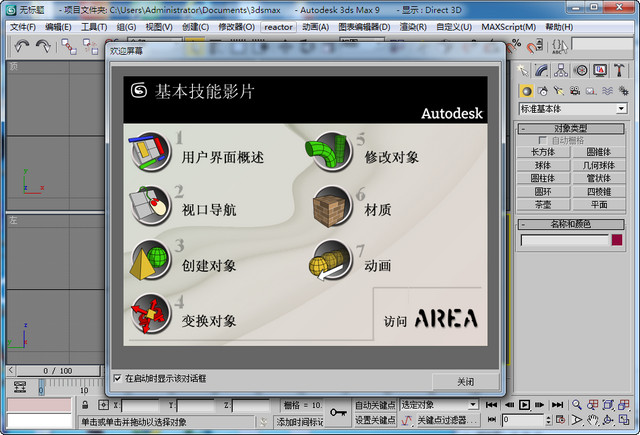Click the Set Key key icon

point(338,411)
